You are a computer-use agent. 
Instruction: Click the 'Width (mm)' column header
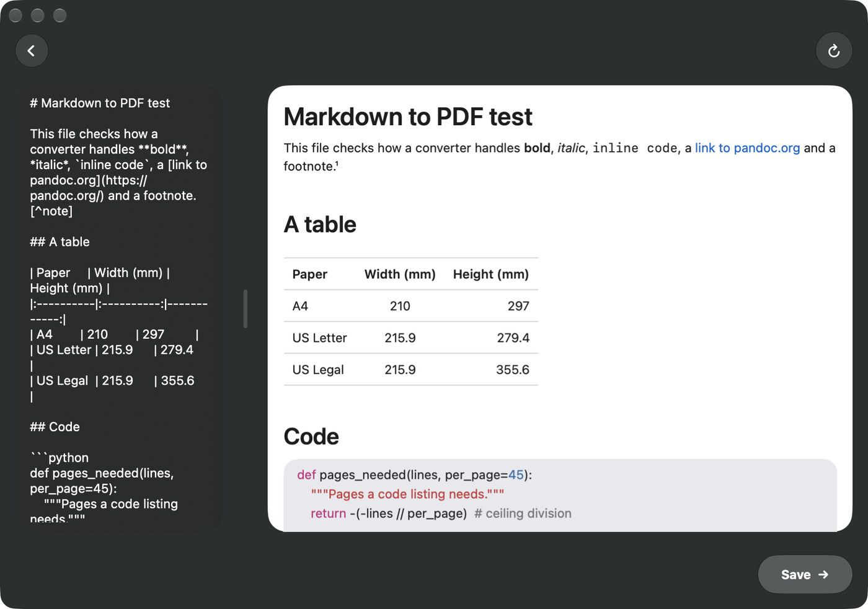coord(400,274)
